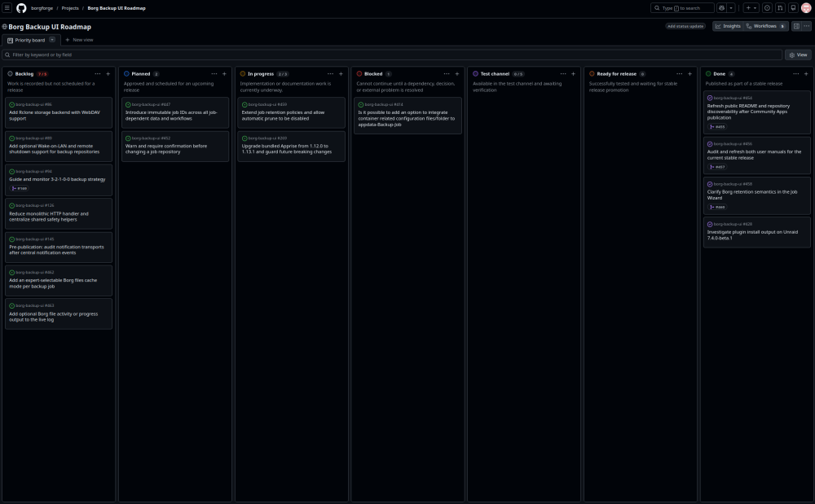Screen dimensions: 815x504
Task: Create a New view tab
Action: click(79, 39)
